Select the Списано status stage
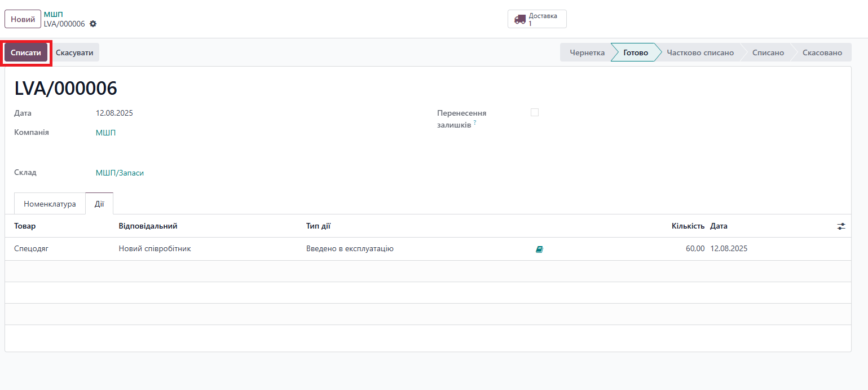 pos(768,52)
